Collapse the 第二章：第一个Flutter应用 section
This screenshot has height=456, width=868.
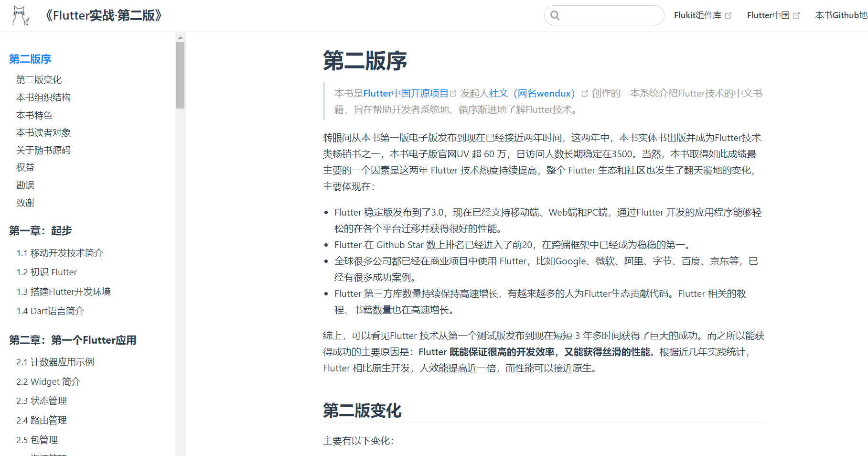[72, 340]
